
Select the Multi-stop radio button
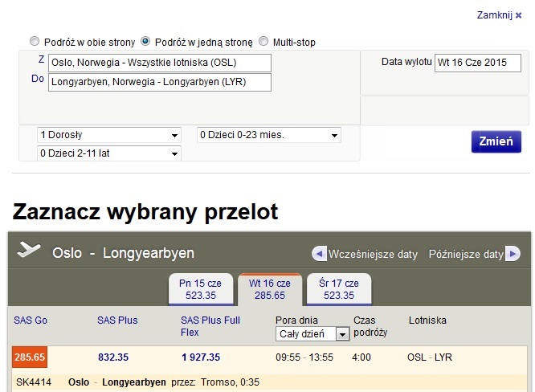[263, 41]
